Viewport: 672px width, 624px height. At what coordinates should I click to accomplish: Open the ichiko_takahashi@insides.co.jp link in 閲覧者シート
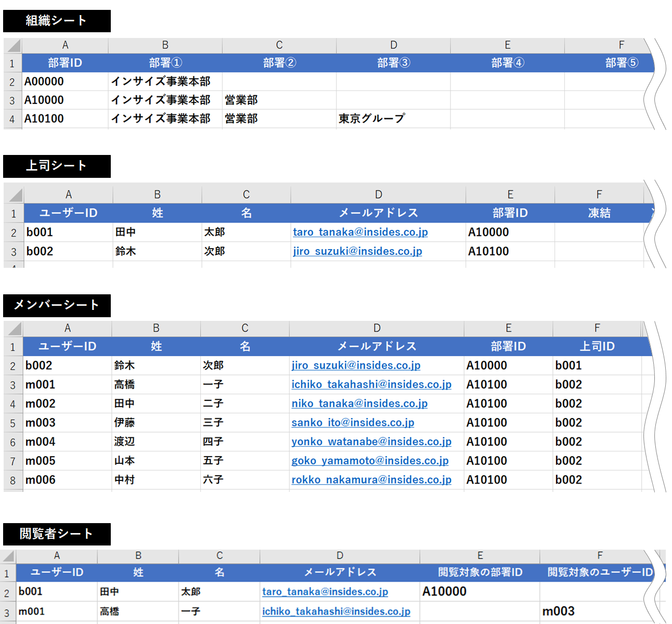[336, 612]
